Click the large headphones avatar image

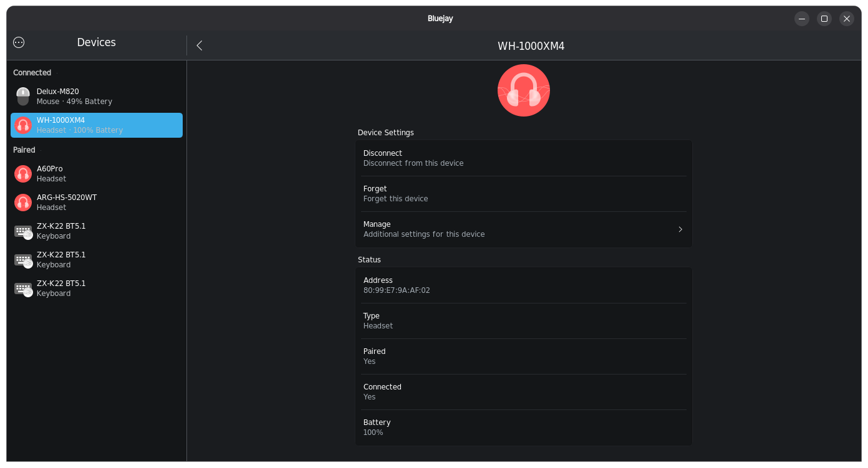point(524,90)
